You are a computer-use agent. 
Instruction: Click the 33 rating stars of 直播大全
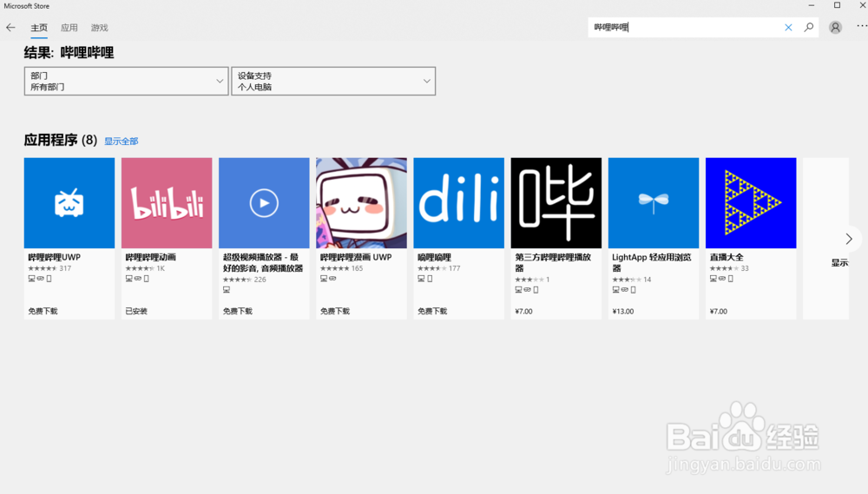(725, 268)
